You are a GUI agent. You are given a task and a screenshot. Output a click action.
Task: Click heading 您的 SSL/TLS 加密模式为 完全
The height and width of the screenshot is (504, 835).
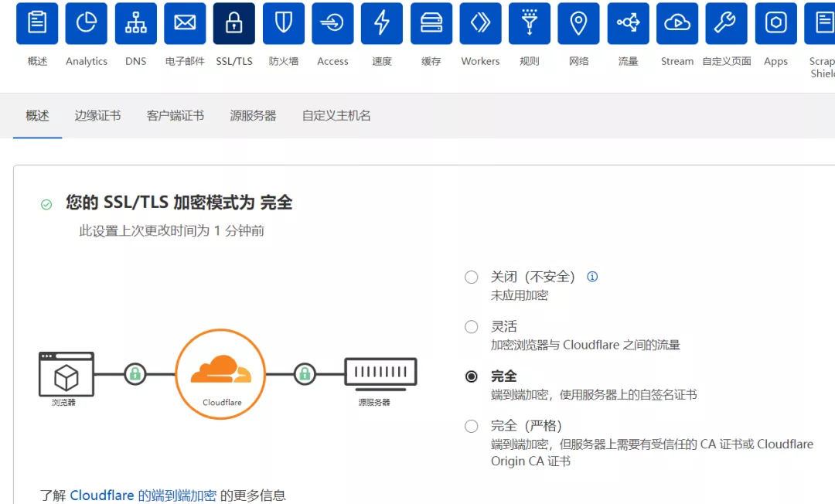(x=179, y=203)
